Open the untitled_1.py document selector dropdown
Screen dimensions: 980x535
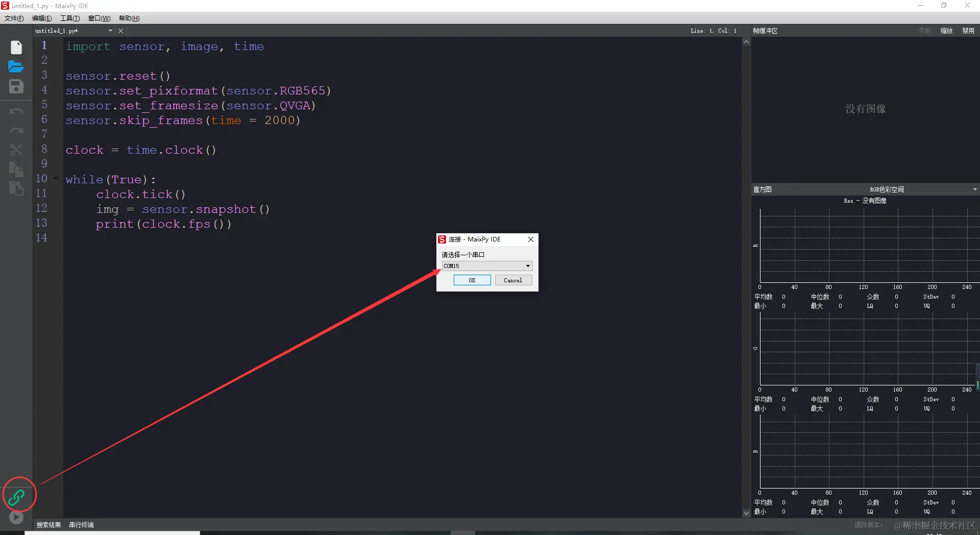[110, 31]
